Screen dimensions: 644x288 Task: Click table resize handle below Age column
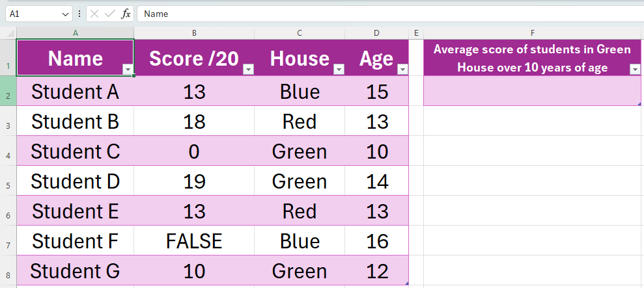pyautogui.click(x=407, y=283)
